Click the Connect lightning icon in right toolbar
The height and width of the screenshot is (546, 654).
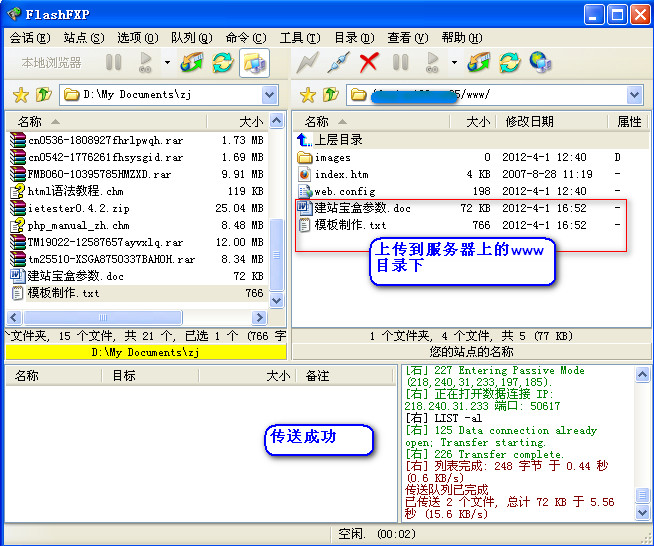click(x=309, y=62)
